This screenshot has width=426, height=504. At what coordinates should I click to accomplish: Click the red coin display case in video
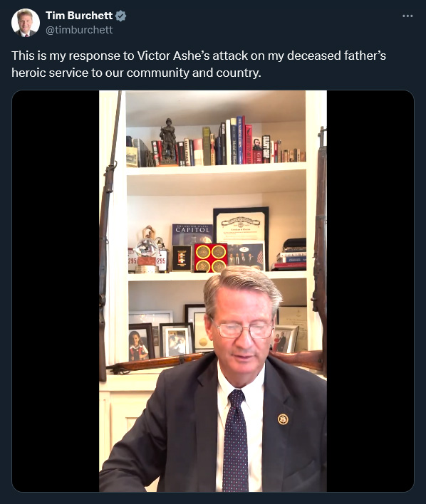coord(211,258)
